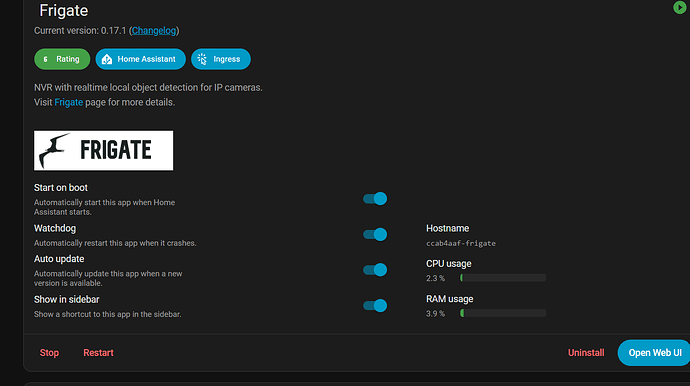690x386 pixels.
Task: Restart the Frigate app
Action: click(98, 353)
